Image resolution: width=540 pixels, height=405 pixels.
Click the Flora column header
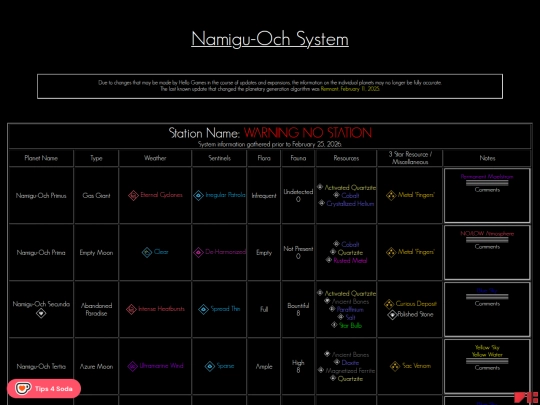[264, 158]
